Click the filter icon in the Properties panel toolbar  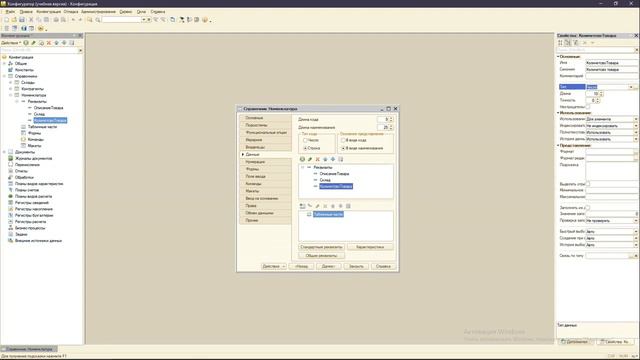click(x=576, y=43)
